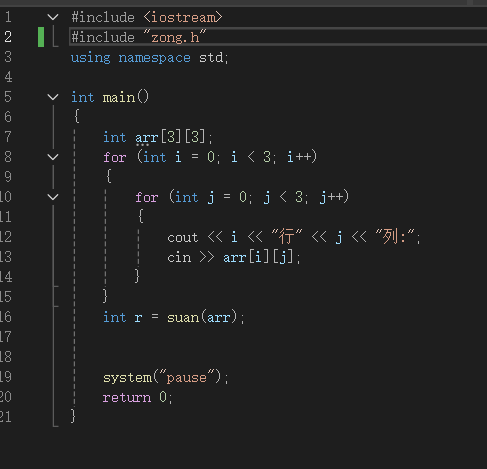
Task: Click the closing brace on line 21
Action: point(73,416)
